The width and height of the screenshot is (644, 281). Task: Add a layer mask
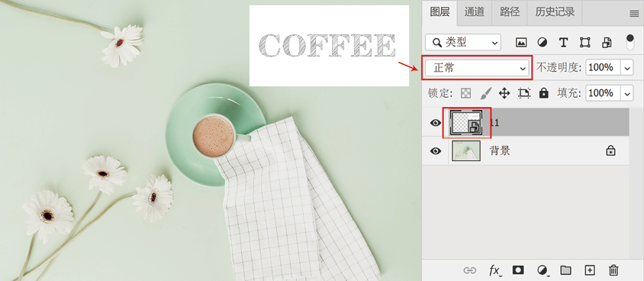pyautogui.click(x=518, y=270)
